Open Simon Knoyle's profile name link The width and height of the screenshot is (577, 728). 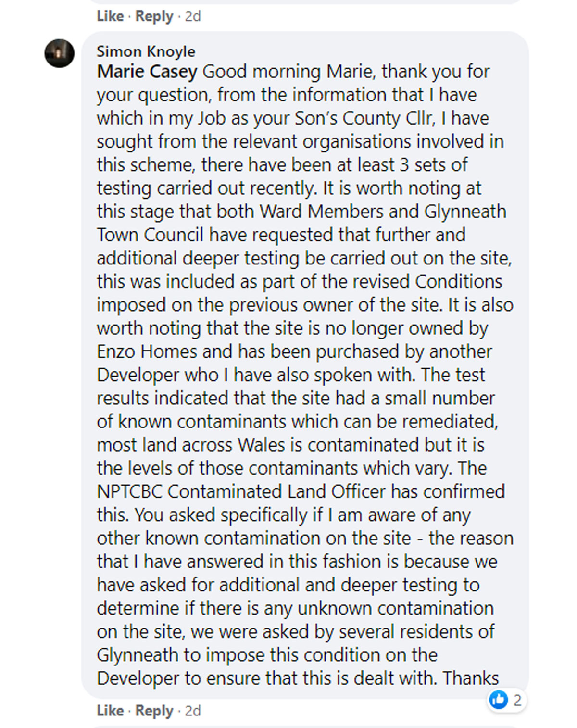(x=146, y=51)
